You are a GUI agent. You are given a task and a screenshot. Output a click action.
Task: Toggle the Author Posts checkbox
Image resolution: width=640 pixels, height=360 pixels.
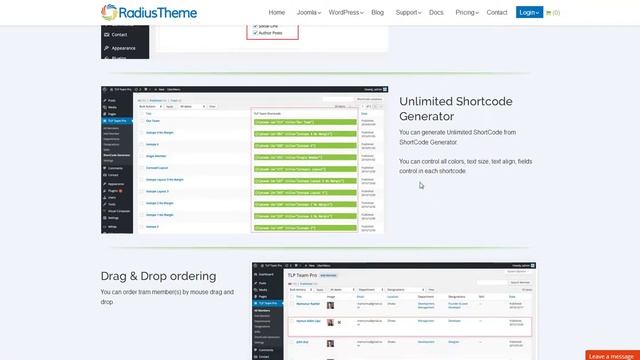(x=255, y=33)
